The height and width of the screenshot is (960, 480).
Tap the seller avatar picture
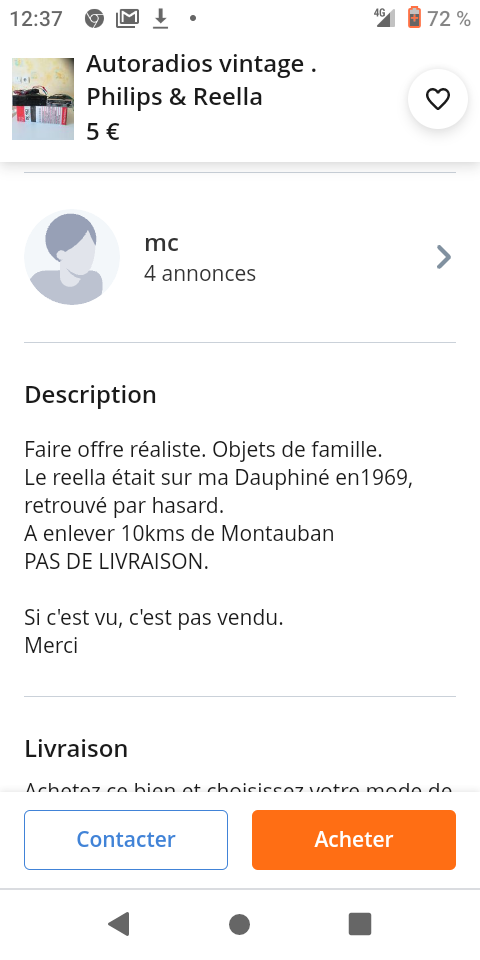72,257
